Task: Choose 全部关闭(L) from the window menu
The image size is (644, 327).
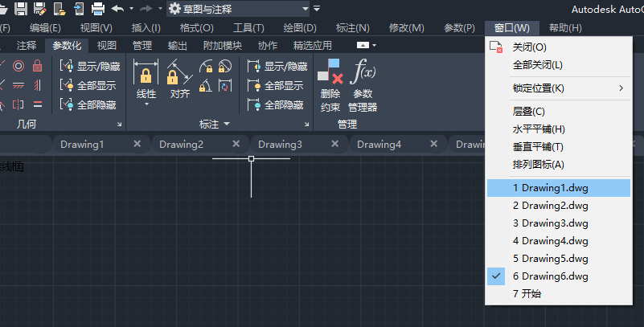Action: (559, 65)
